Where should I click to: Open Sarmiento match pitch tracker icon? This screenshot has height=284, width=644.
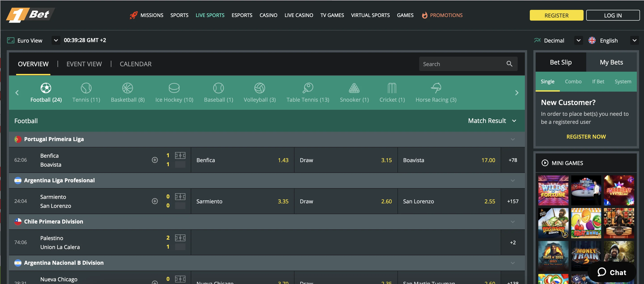(x=180, y=197)
